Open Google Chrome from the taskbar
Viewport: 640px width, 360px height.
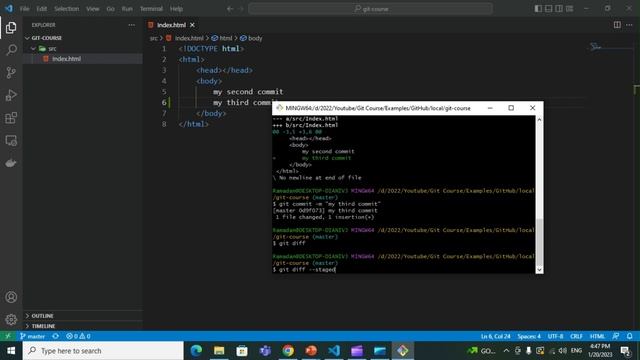click(288, 351)
